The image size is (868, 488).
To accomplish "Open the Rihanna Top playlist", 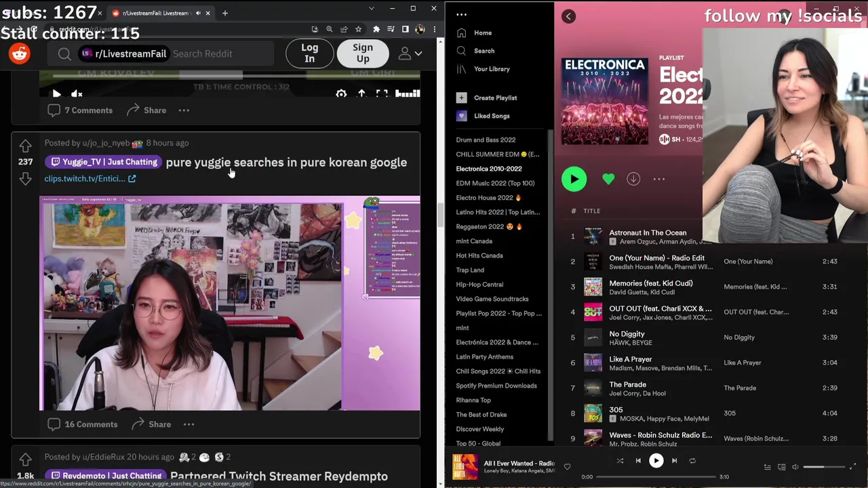I will pos(473,400).
